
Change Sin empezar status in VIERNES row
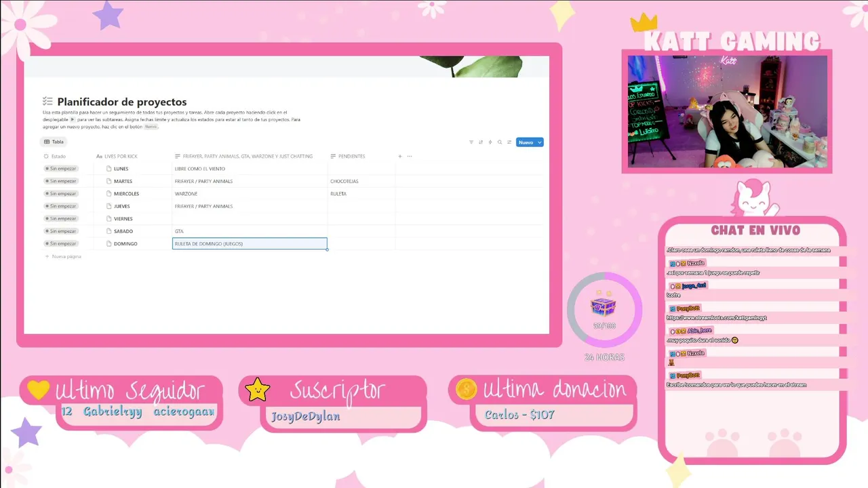tap(61, 219)
